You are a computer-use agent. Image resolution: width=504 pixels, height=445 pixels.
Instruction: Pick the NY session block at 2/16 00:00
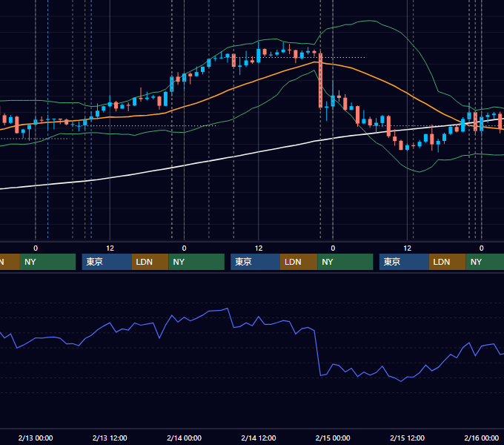pyautogui.click(x=485, y=262)
